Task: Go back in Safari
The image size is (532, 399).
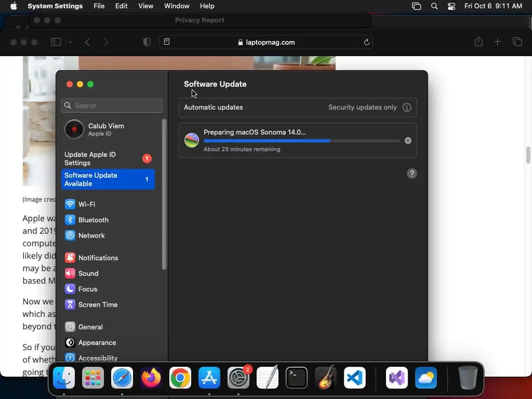Action: click(87, 42)
